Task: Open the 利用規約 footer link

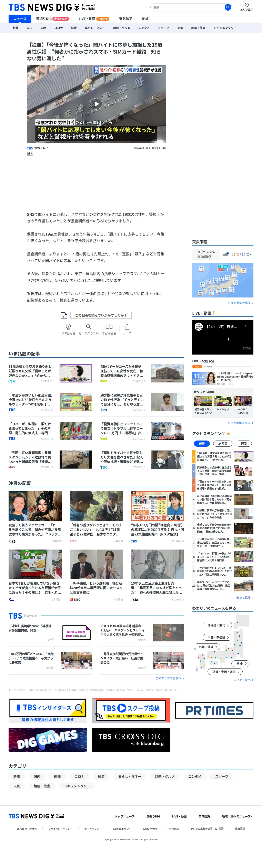Action: 174,829
